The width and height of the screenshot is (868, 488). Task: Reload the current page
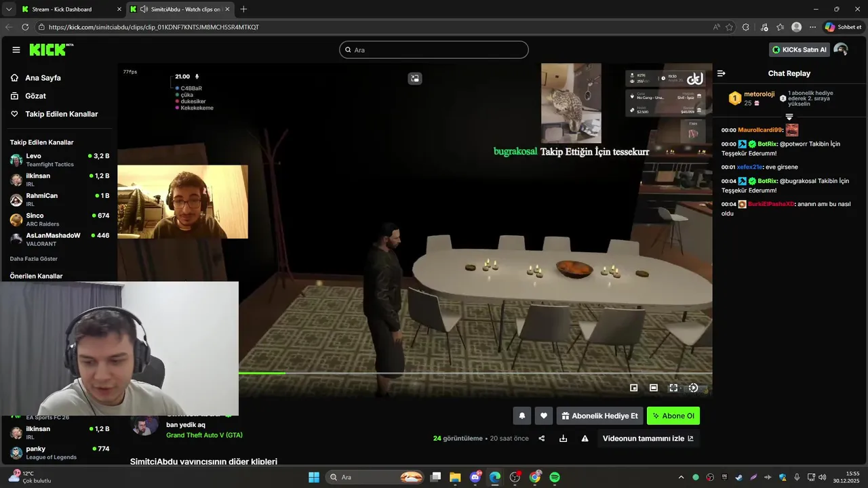coord(25,27)
